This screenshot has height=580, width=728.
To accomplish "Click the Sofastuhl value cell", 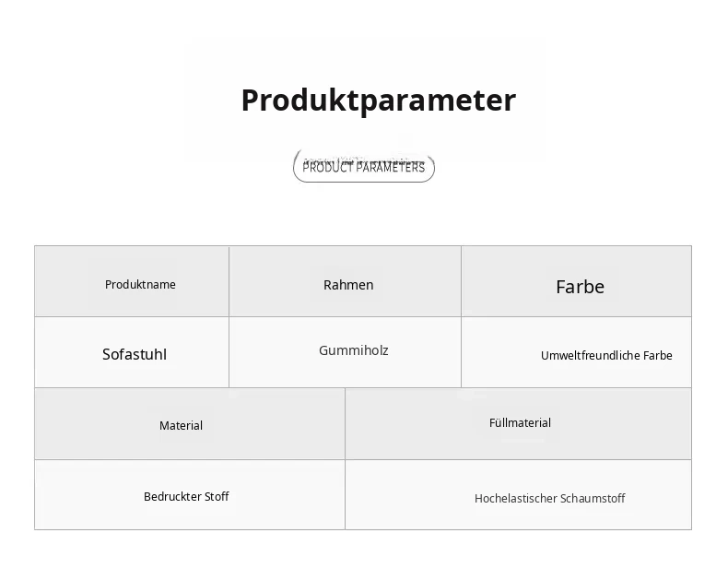I will (132, 352).
